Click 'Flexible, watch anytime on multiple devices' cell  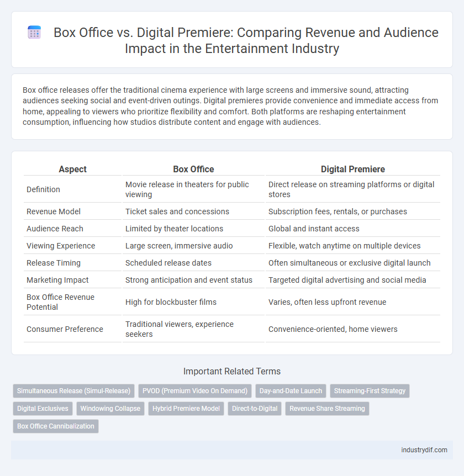[x=353, y=246]
